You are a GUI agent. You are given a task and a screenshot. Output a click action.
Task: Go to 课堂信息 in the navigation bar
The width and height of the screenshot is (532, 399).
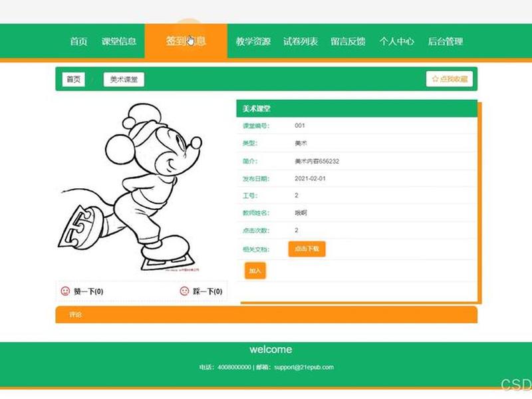(x=119, y=41)
